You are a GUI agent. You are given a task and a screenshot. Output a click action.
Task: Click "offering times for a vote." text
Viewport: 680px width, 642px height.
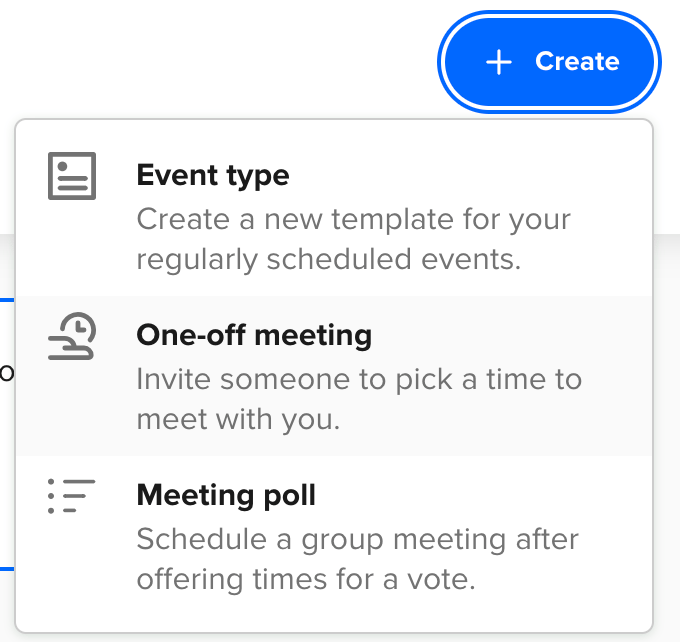(305, 579)
